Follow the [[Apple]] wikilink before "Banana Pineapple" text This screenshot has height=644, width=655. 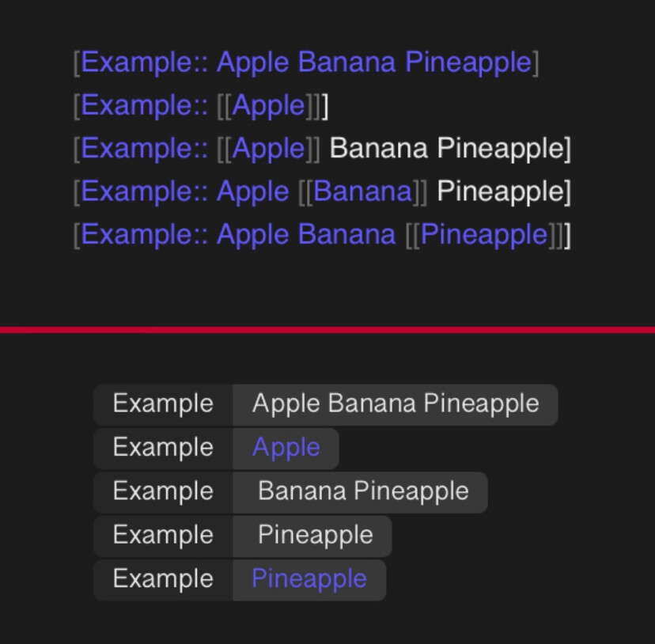coord(268,149)
